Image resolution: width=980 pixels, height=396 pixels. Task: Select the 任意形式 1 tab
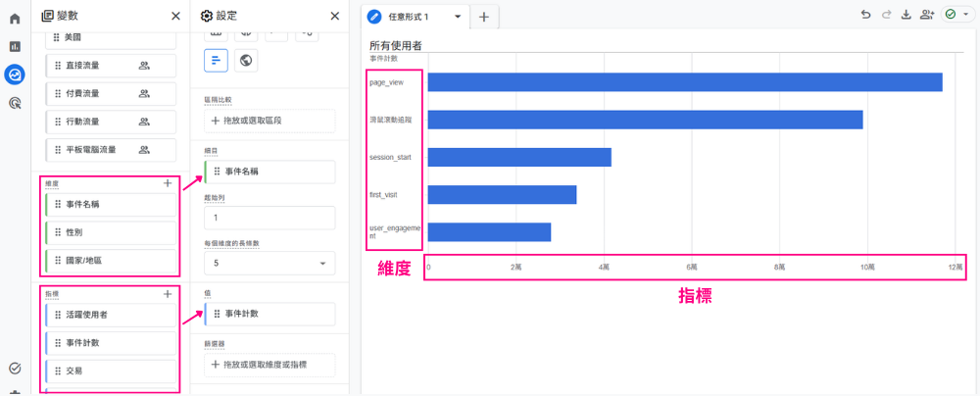tap(408, 17)
